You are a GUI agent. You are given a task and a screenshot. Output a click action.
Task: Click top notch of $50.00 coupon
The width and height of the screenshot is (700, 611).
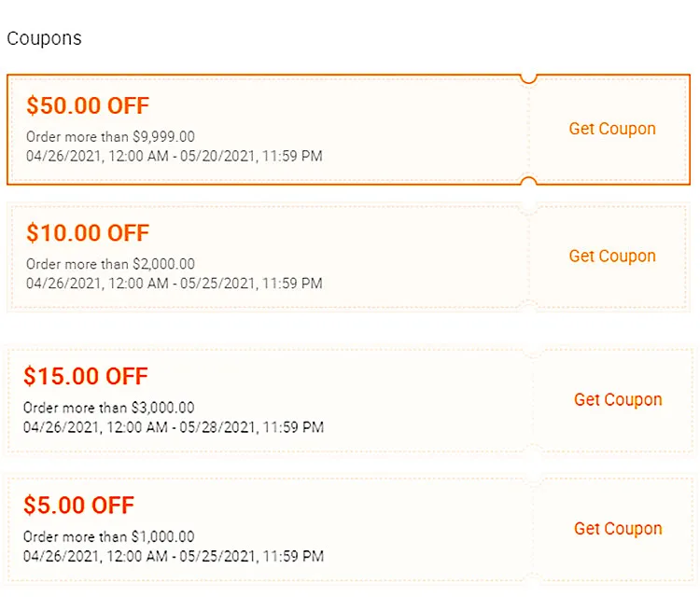click(528, 77)
